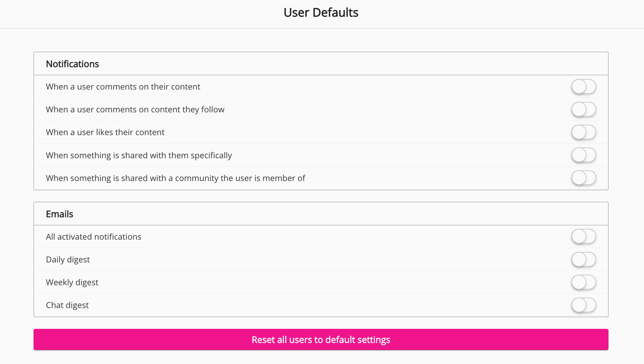
Task: Click the 'When a user likes their content' text
Action: click(105, 132)
